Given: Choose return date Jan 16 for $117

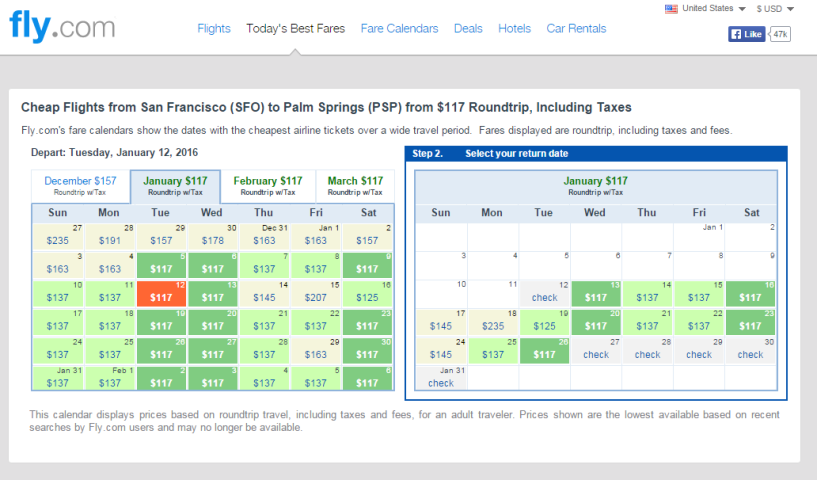Looking at the screenshot, I should point(750,293).
